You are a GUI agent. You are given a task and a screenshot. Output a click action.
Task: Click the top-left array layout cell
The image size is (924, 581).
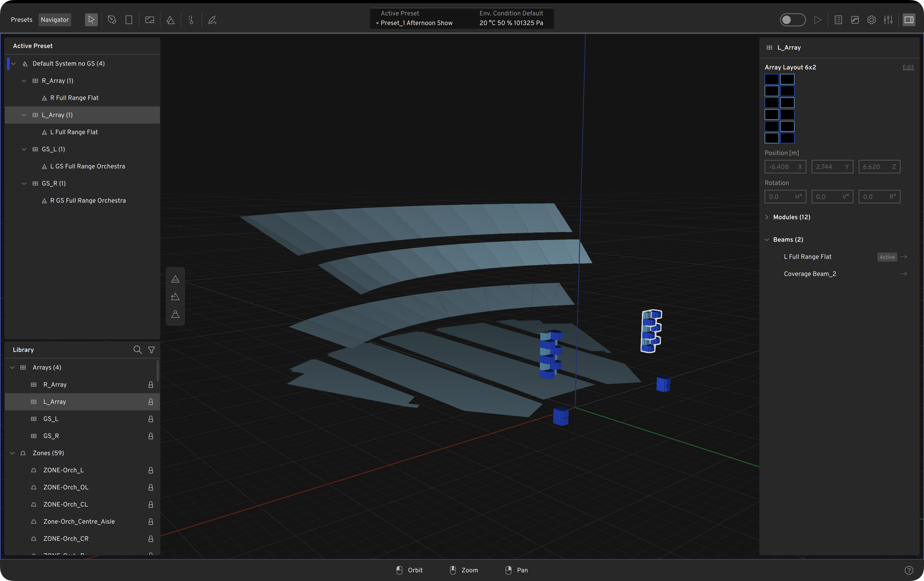[772, 79]
